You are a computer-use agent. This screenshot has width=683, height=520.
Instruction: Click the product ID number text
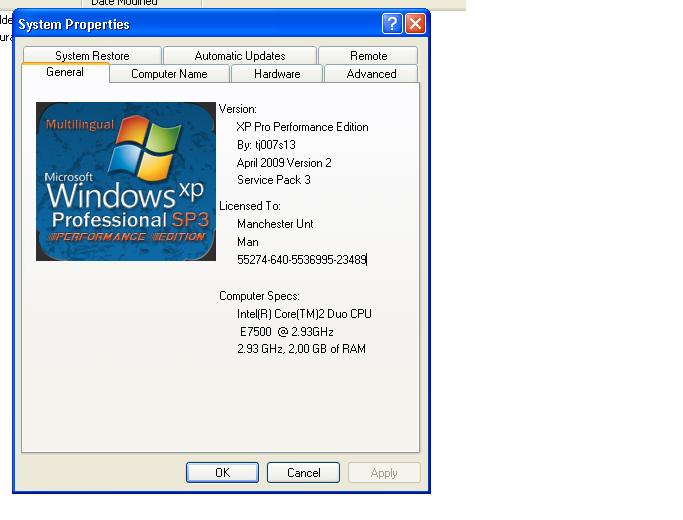302,260
